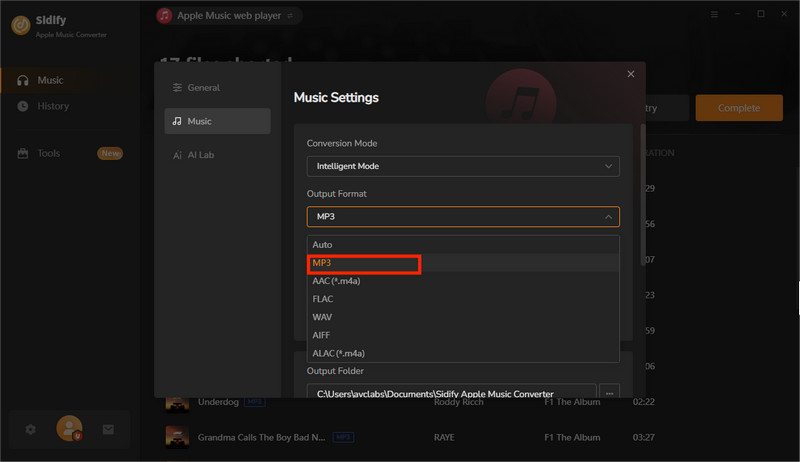Screen dimensions: 800x462
Task: Click duration 03:27 of RAYE track
Action: point(644,438)
